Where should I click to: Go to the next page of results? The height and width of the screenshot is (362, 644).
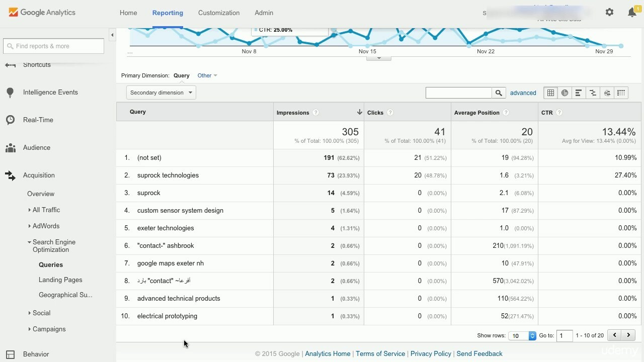[x=628, y=335]
